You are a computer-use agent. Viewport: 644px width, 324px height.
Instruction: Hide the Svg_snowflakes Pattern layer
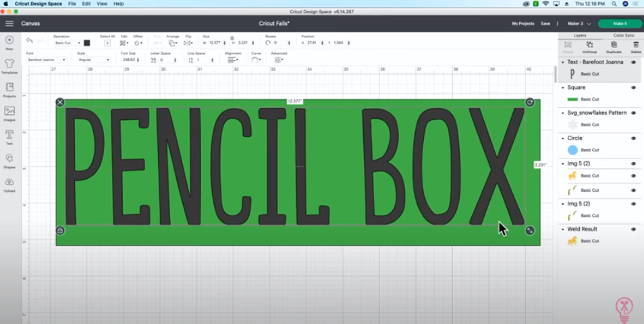[x=633, y=113]
